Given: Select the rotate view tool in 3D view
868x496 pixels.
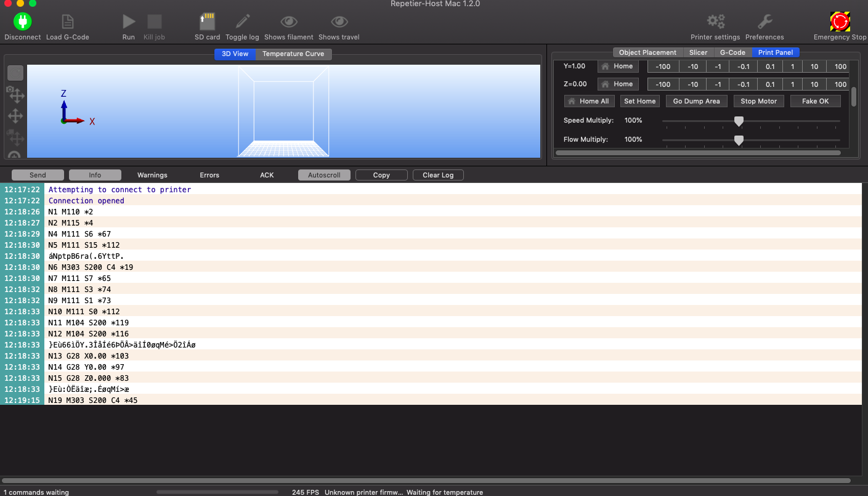Looking at the screenshot, I should pyautogui.click(x=15, y=73).
